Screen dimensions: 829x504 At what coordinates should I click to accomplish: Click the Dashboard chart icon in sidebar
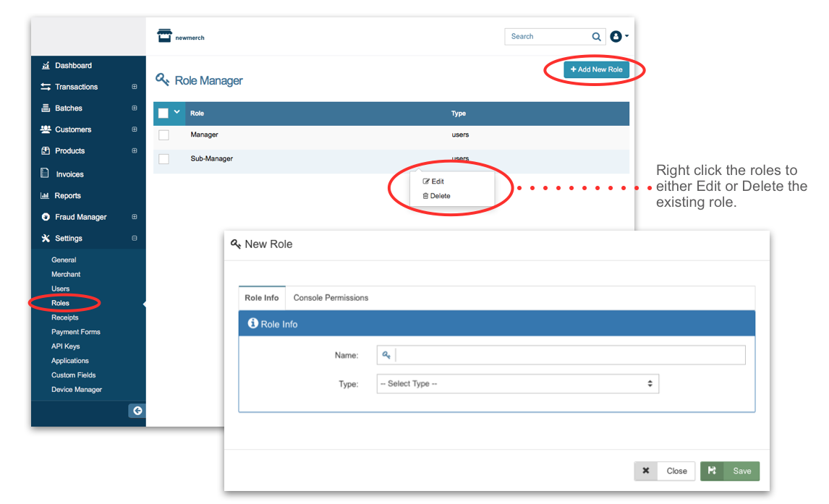tap(46, 66)
